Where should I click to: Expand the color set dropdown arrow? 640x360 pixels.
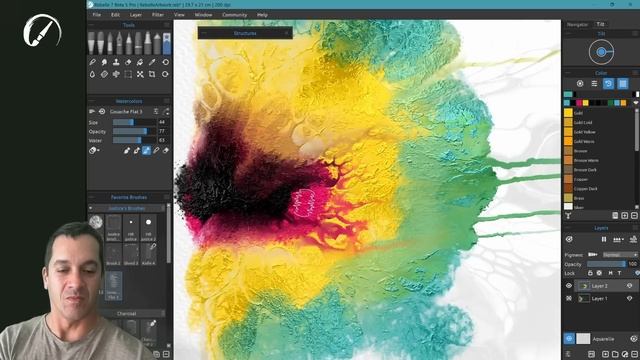(x=636, y=103)
